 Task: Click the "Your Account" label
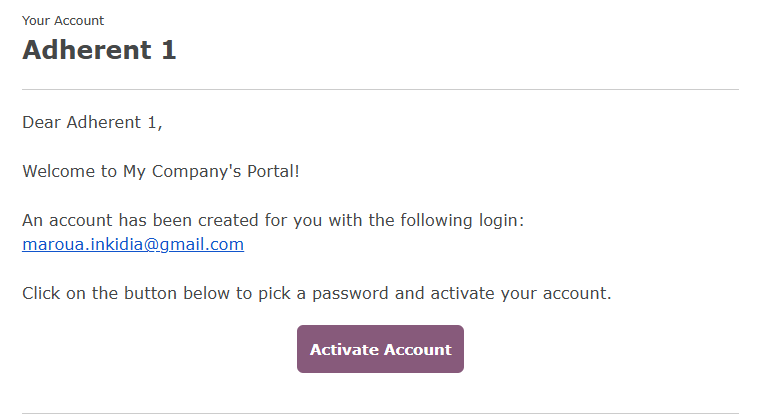[x=63, y=20]
